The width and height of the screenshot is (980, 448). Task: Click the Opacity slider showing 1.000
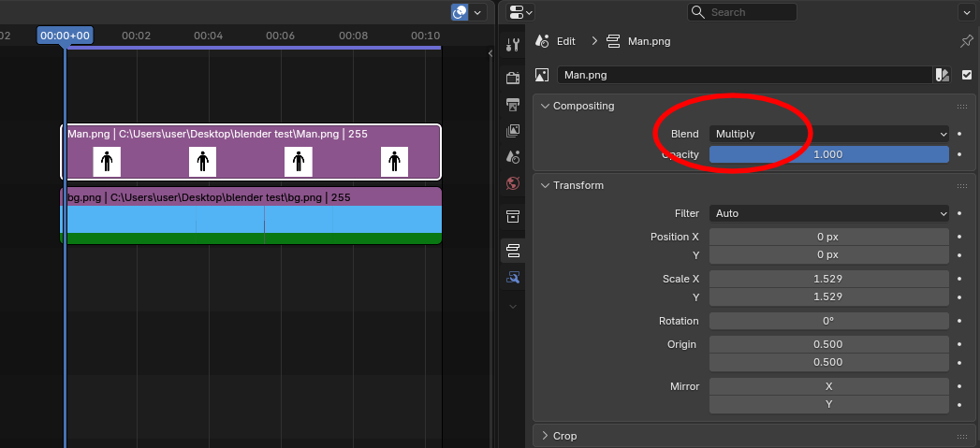click(x=828, y=154)
